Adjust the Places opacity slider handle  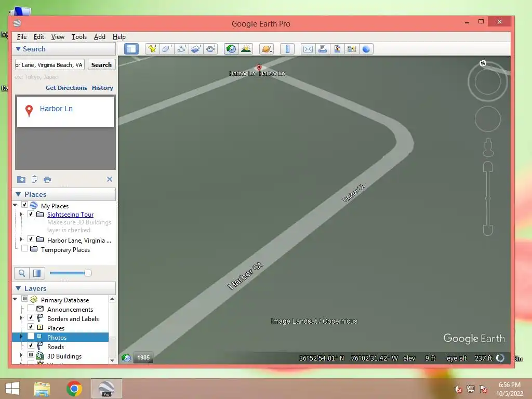point(88,273)
